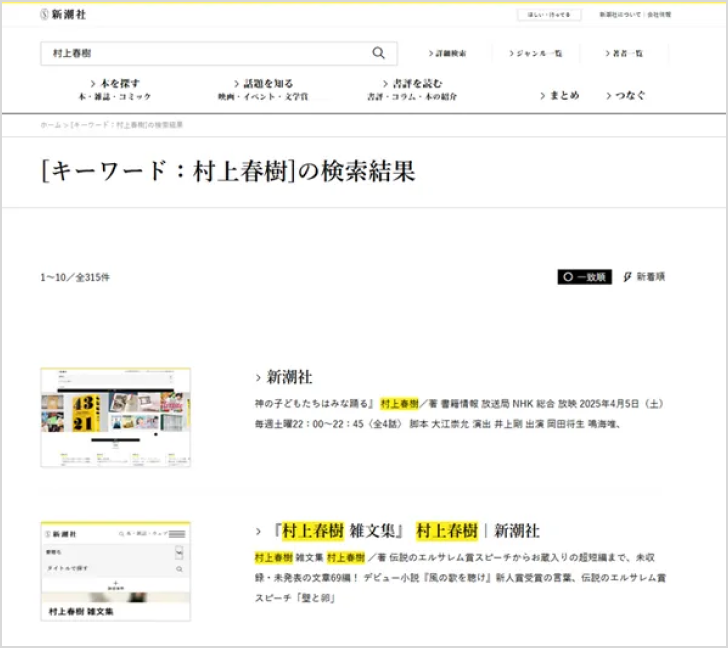The image size is (728, 648).
Task: Click the chevron next to まとめ
Action: pos(542,96)
